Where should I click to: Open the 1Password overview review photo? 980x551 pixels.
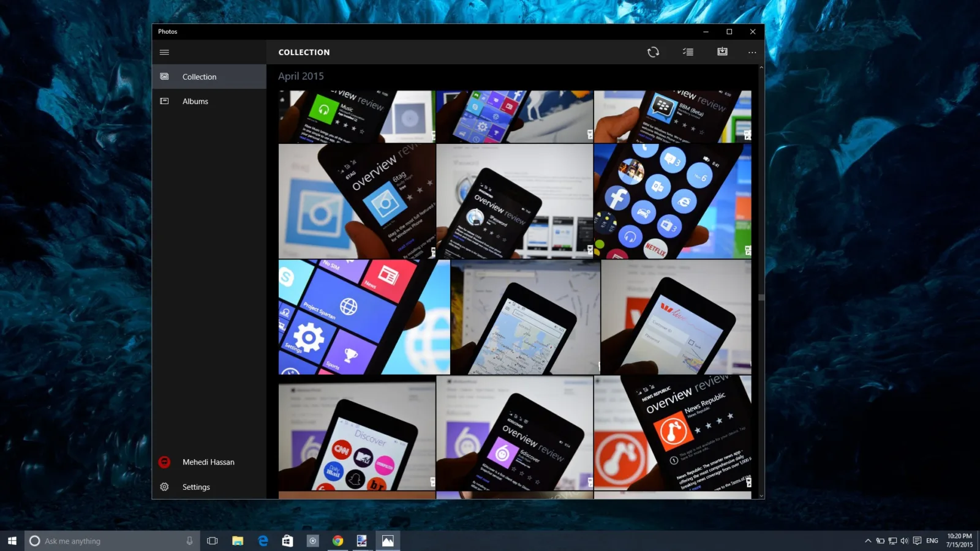click(514, 201)
